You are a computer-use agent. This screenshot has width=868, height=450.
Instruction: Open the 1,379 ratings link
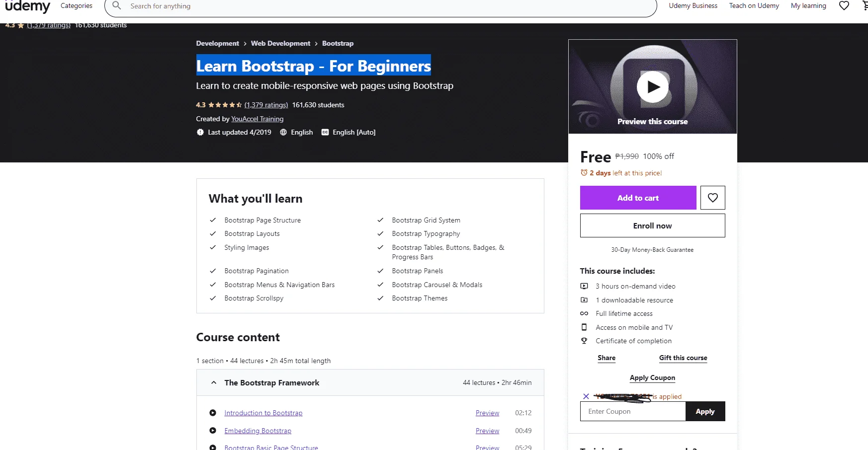click(x=266, y=105)
